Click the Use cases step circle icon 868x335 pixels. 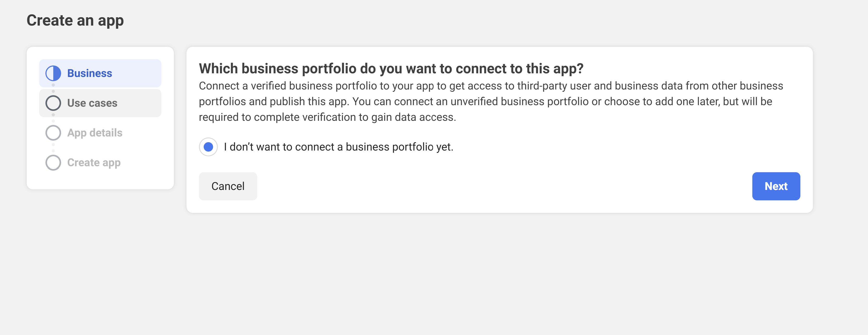53,103
